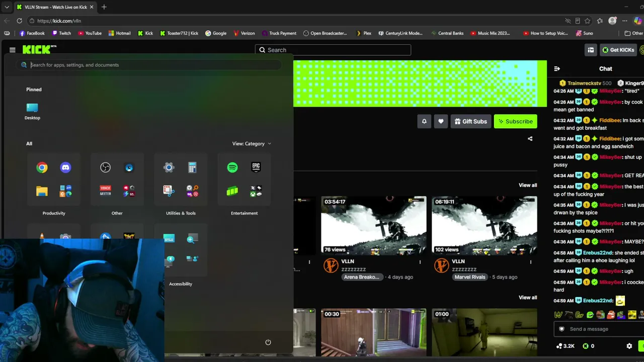Click the Gift Subs button

(x=470, y=121)
